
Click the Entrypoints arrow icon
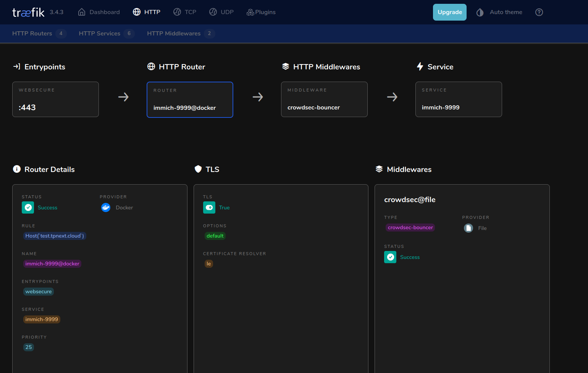pos(16,66)
